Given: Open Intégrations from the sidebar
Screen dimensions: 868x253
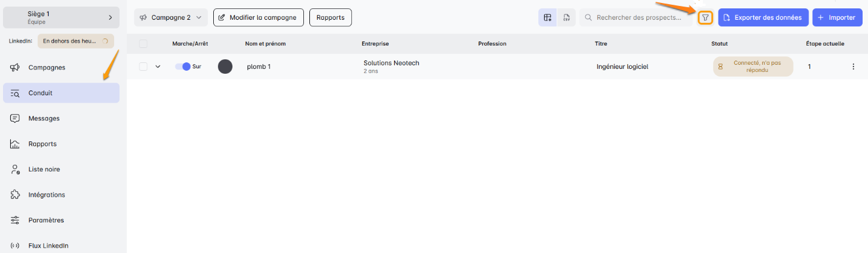Looking at the screenshot, I should [46, 195].
